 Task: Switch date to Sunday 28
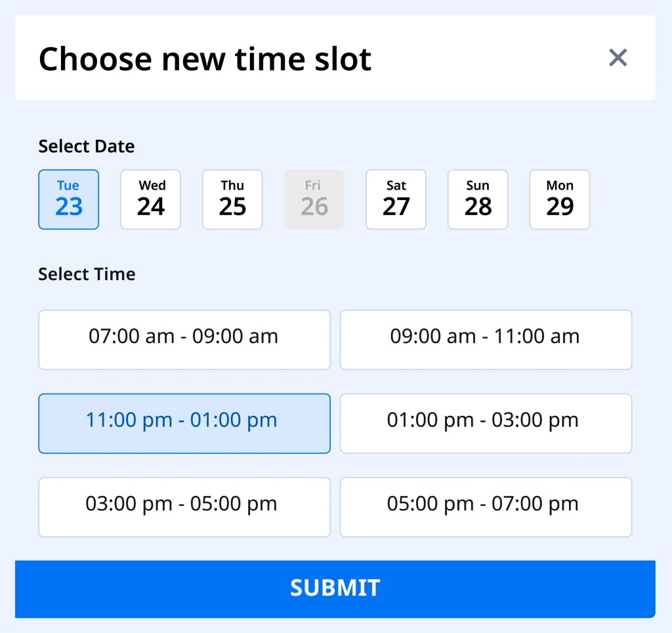pos(478,199)
